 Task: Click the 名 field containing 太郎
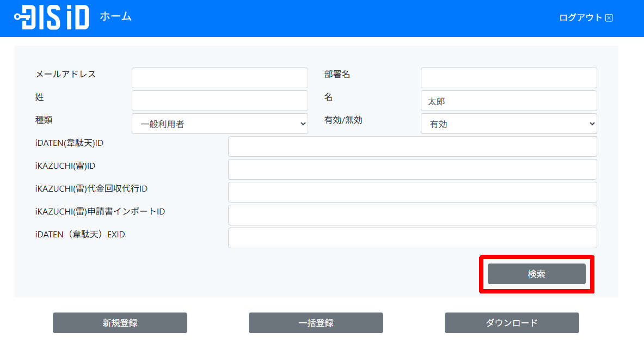[x=508, y=101]
